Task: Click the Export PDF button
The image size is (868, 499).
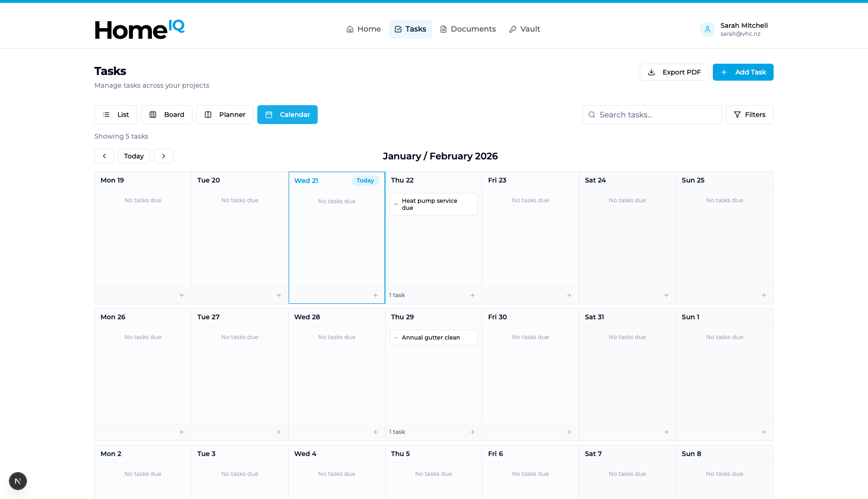Action: click(x=674, y=72)
